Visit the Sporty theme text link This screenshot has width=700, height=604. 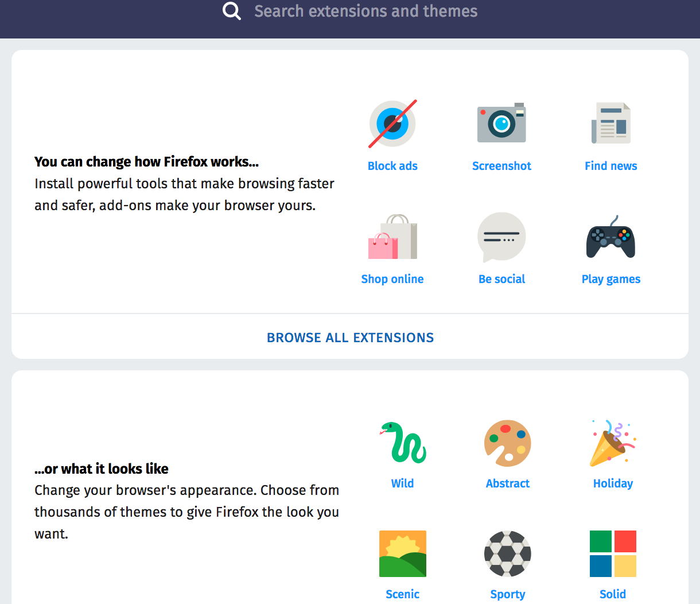508,594
